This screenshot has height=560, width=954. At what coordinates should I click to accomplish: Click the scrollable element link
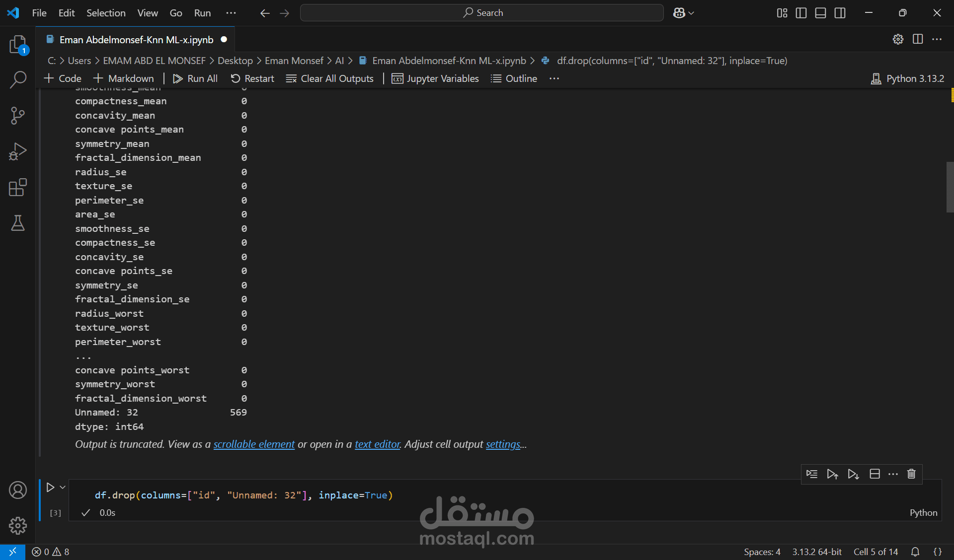point(254,444)
